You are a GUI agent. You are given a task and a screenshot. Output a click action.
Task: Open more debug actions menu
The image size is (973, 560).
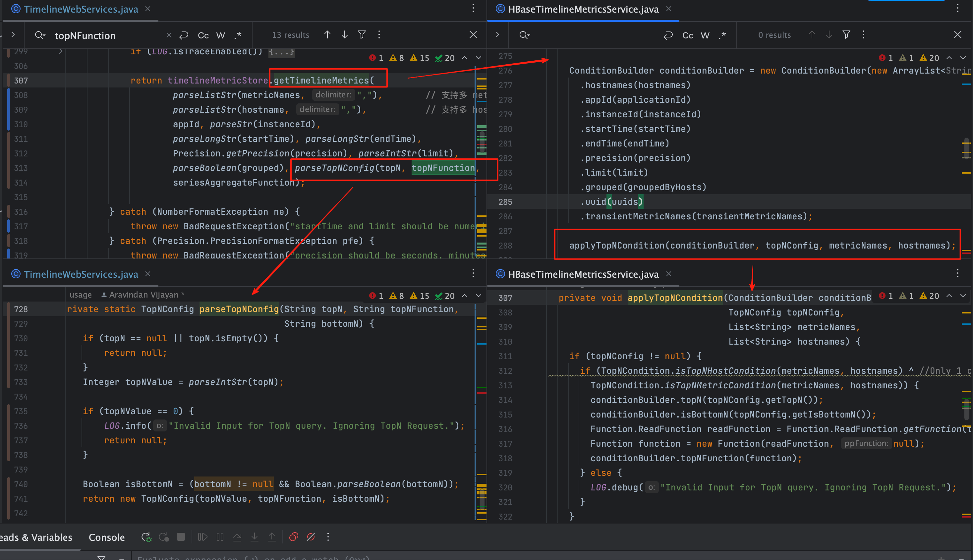click(x=328, y=537)
